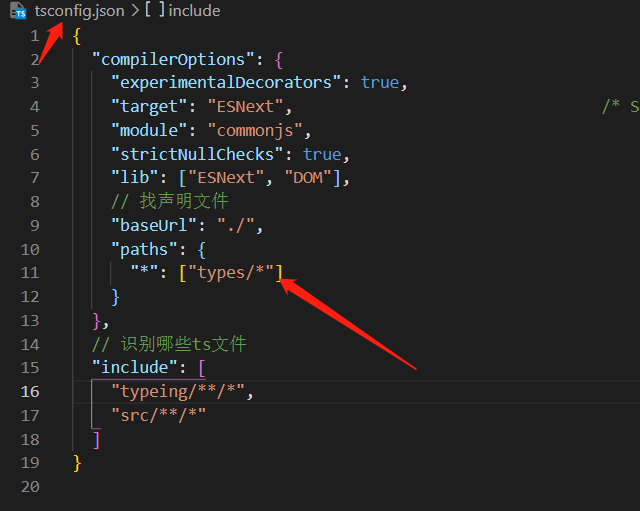Click the "paths" key
The width and height of the screenshot is (640, 511).
(144, 249)
